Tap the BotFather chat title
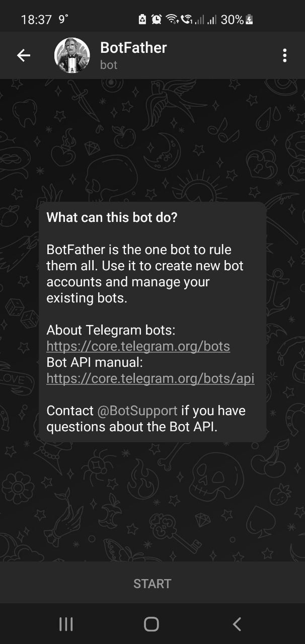The width and height of the screenshot is (305, 644). click(x=133, y=48)
